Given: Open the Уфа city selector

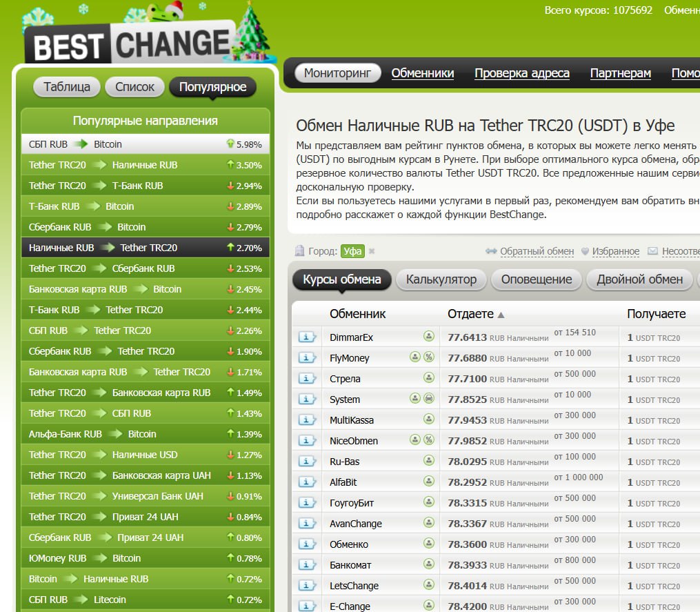Looking at the screenshot, I should [352, 252].
